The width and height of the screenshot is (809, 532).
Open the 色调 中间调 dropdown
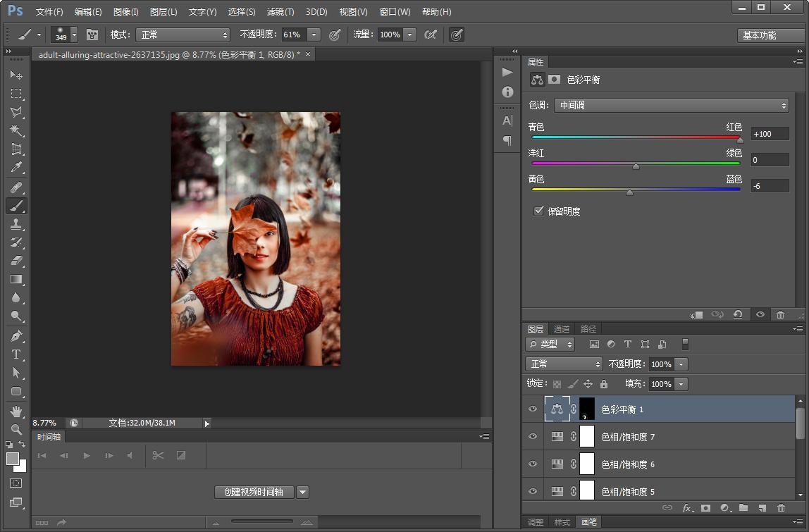tap(671, 105)
